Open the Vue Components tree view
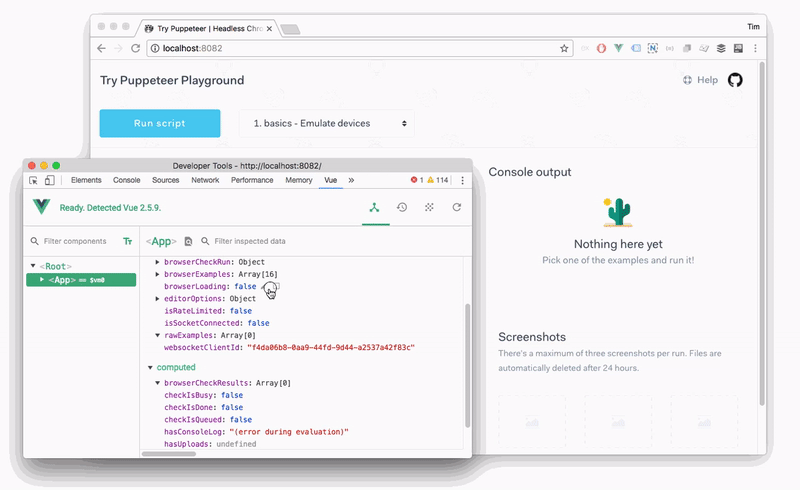800x490 pixels. [375, 207]
